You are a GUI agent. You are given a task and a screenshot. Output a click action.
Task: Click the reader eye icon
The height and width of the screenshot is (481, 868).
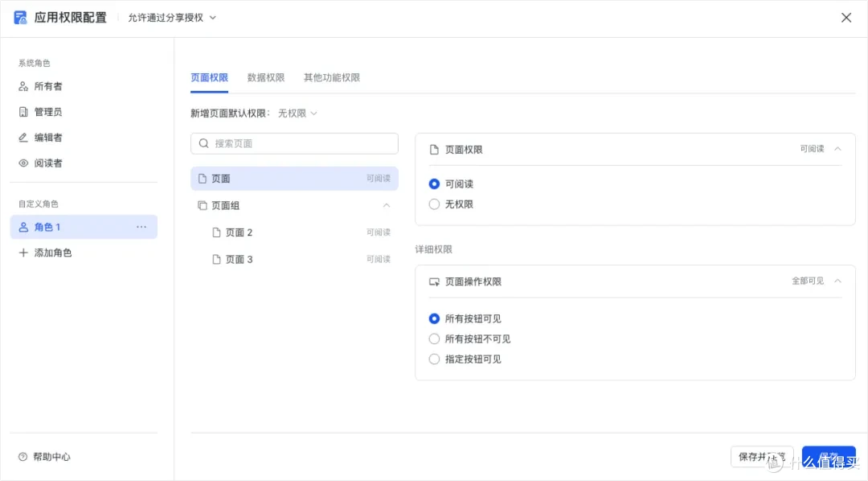click(23, 163)
